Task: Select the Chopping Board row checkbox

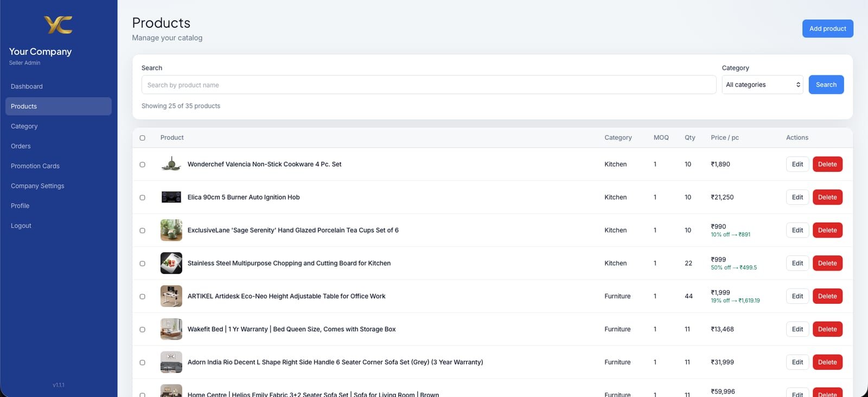Action: (143, 264)
